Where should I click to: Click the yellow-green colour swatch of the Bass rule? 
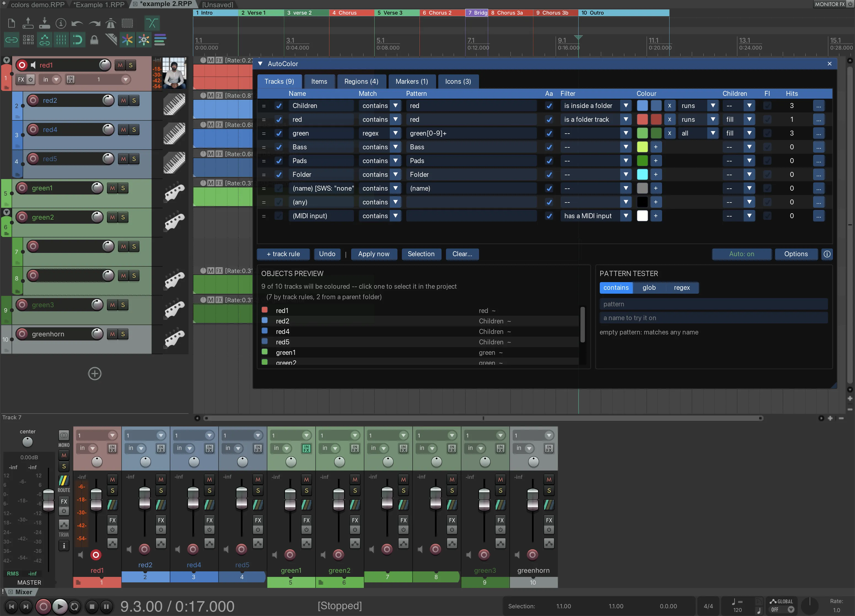[642, 147]
